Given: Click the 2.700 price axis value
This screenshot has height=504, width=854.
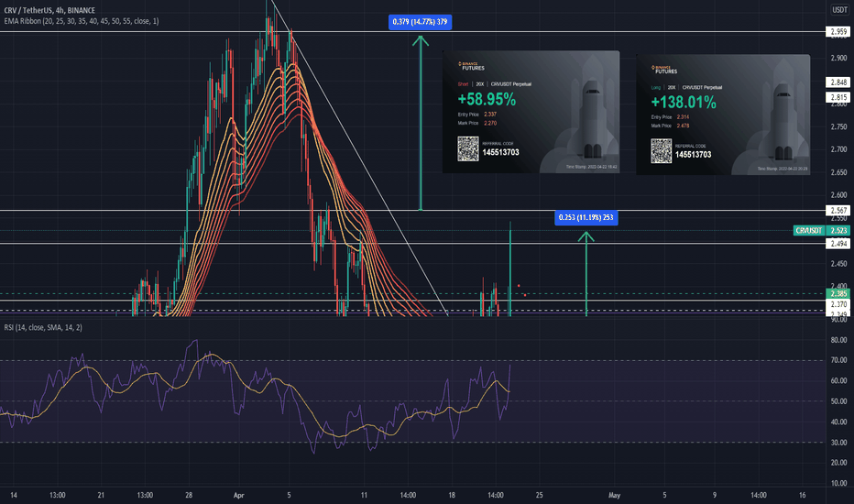Looking at the screenshot, I should coord(838,149).
